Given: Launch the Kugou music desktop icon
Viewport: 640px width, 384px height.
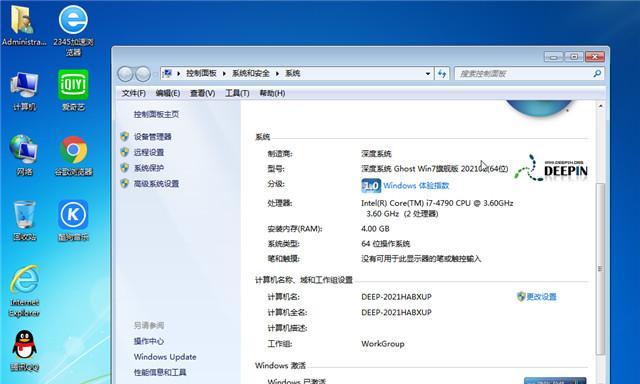Looking at the screenshot, I should (x=73, y=220).
